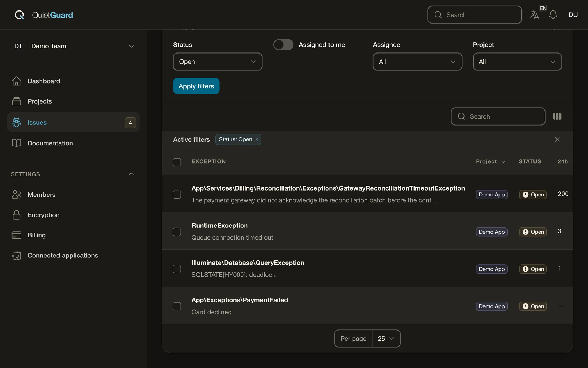Select the RuntimeException row checkbox
This screenshot has width=588, height=368.
177,232
